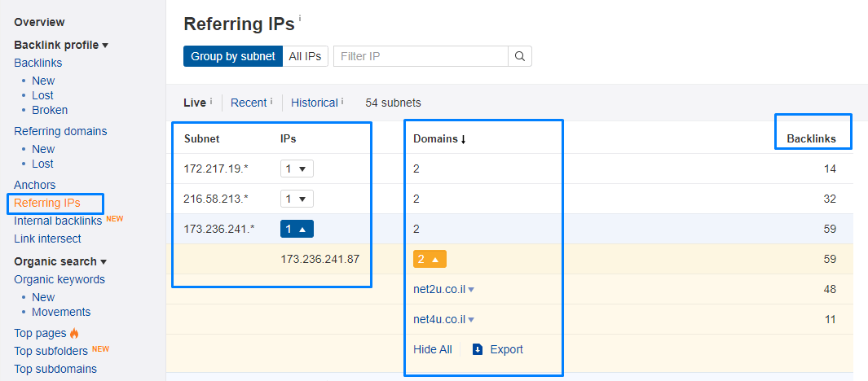Focus the Filter IP input field
This screenshot has height=381, width=868.
(421, 56)
